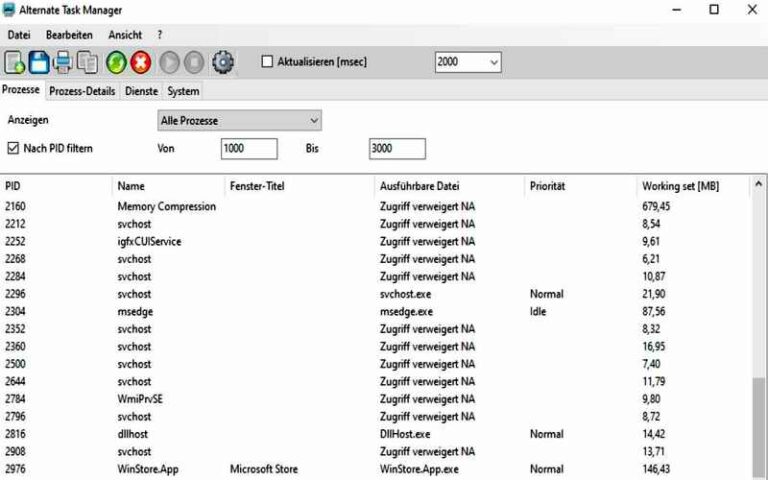Click the greyed-out stop button icon

(x=194, y=63)
